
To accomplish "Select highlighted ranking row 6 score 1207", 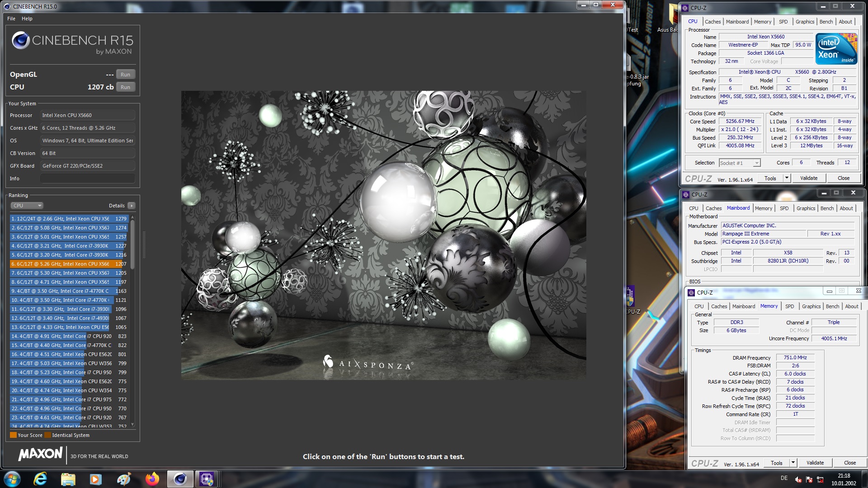I will click(x=69, y=264).
